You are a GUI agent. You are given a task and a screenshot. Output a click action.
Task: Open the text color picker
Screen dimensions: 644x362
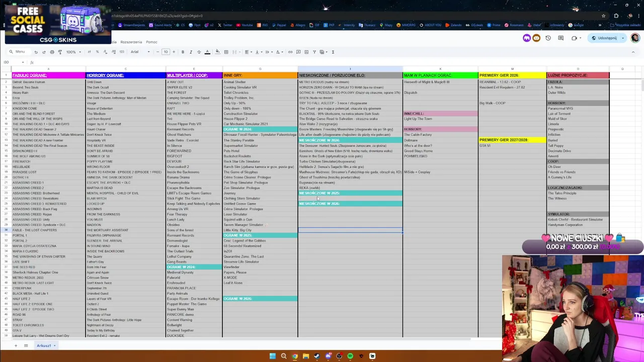(207, 52)
